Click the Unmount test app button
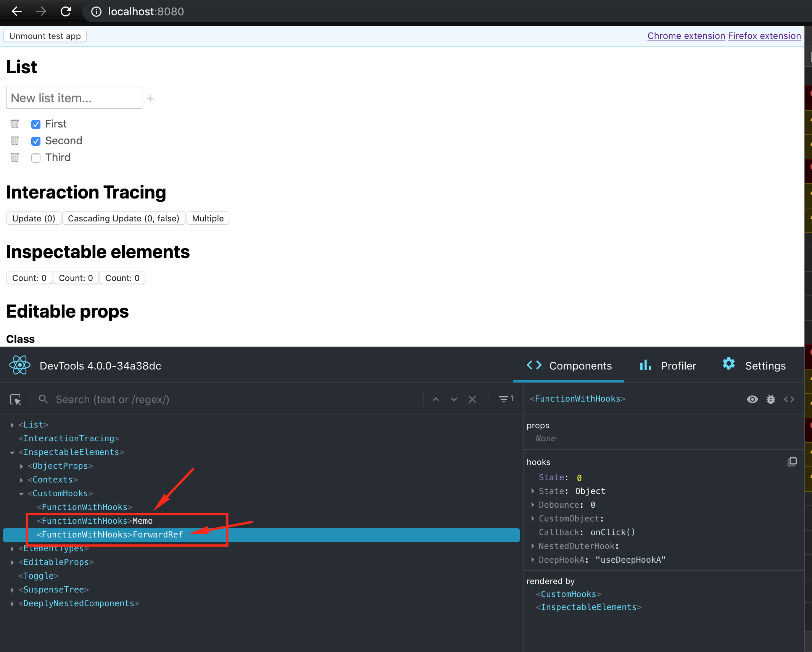The height and width of the screenshot is (652, 812). [x=45, y=36]
